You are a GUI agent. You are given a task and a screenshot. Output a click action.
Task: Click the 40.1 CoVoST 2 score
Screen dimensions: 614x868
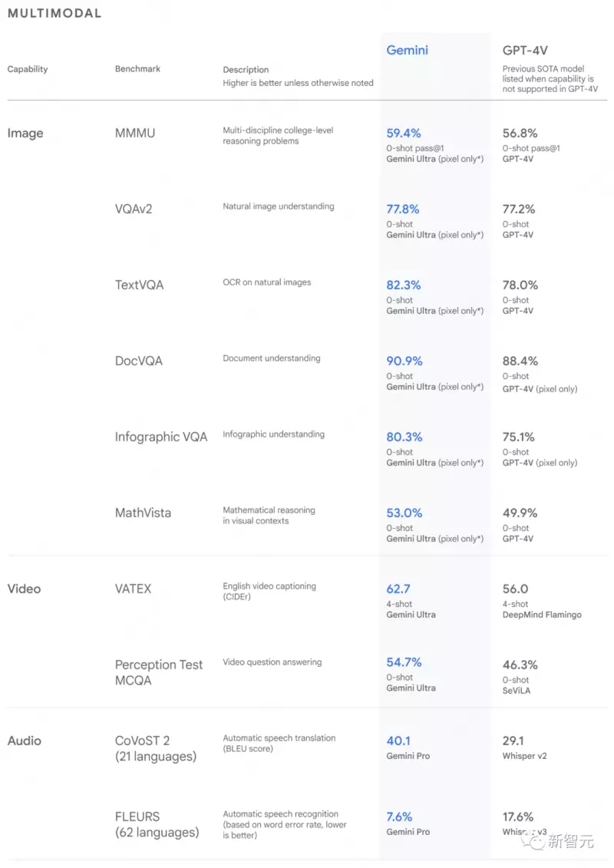398,740
